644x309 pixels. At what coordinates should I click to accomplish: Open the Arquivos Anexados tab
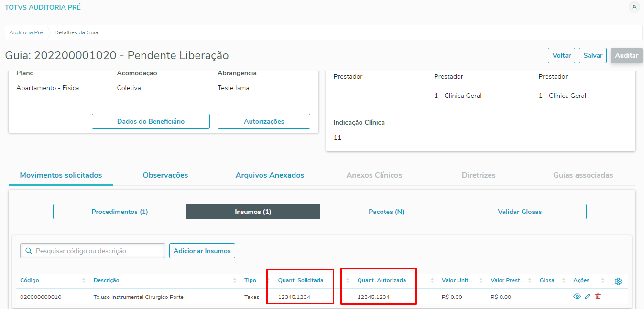click(270, 175)
